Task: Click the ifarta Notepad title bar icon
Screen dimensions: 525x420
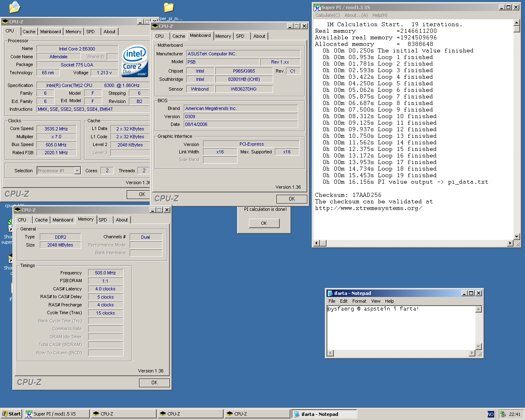Action: pos(330,293)
